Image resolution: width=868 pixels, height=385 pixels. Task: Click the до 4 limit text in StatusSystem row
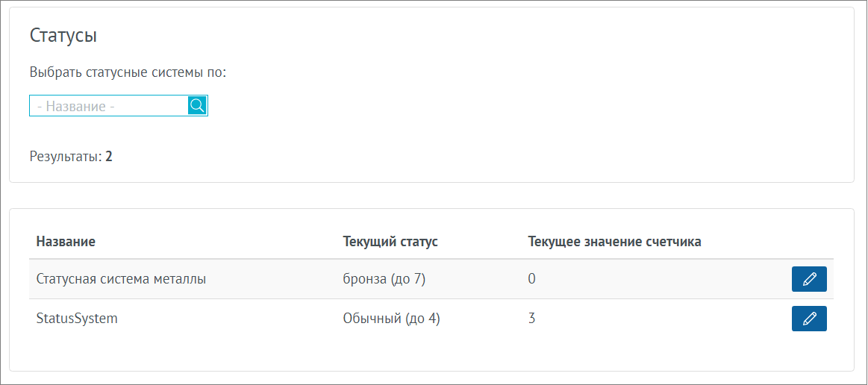[422, 319]
